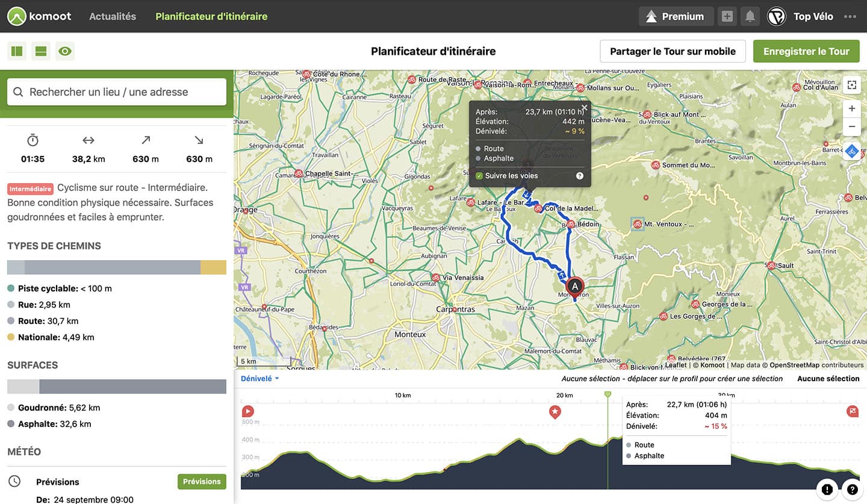
Task: Open the Top Vélo profile avatar
Action: [777, 16]
